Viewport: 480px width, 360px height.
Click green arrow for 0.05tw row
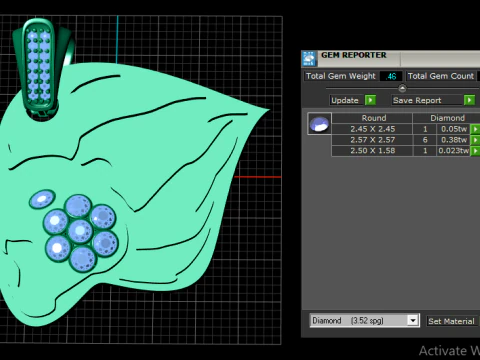click(x=475, y=129)
